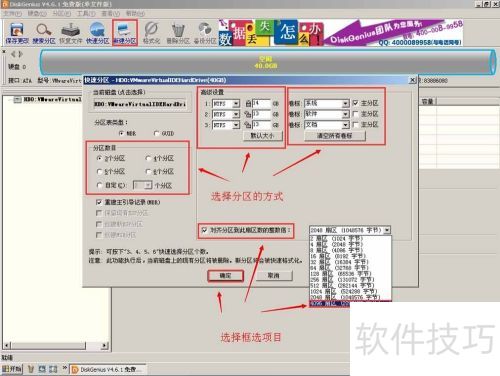This screenshot has height=376, width=500.
Task: Click the highlighted 新建分区 toolbar icon
Action: click(125, 33)
